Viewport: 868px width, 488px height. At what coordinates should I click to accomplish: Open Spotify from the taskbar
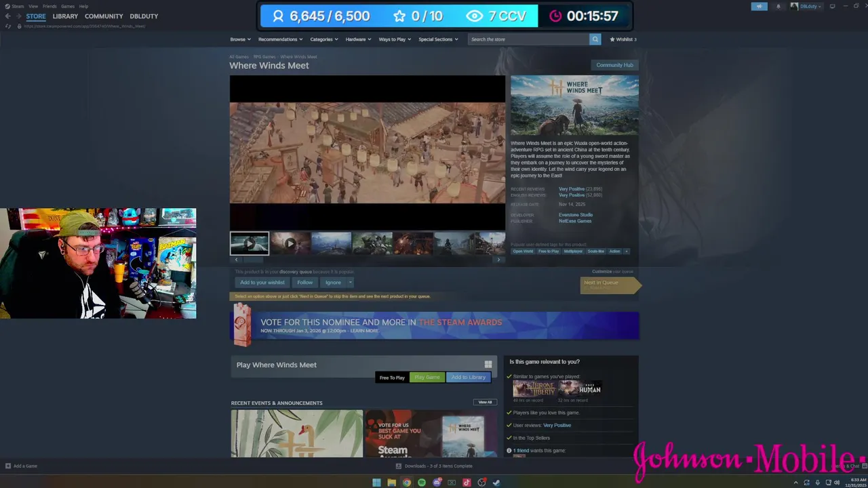click(x=421, y=483)
